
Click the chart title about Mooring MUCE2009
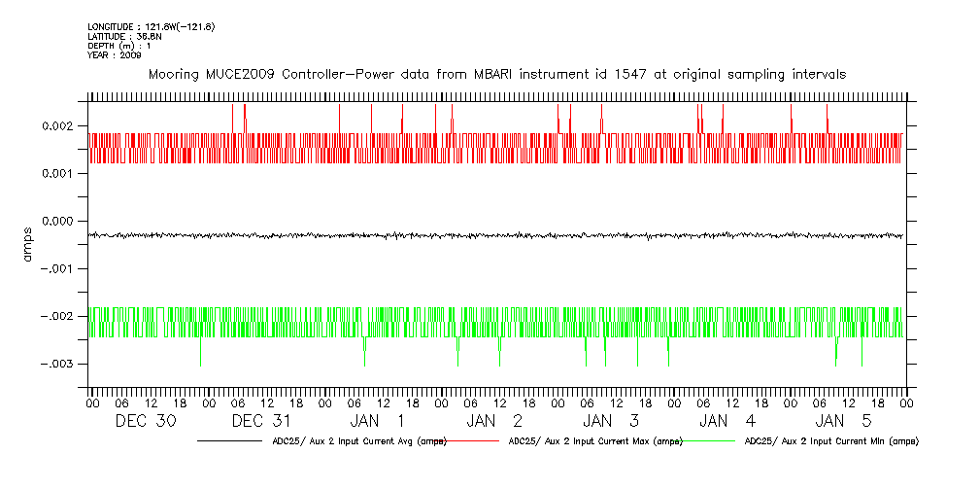(496, 74)
